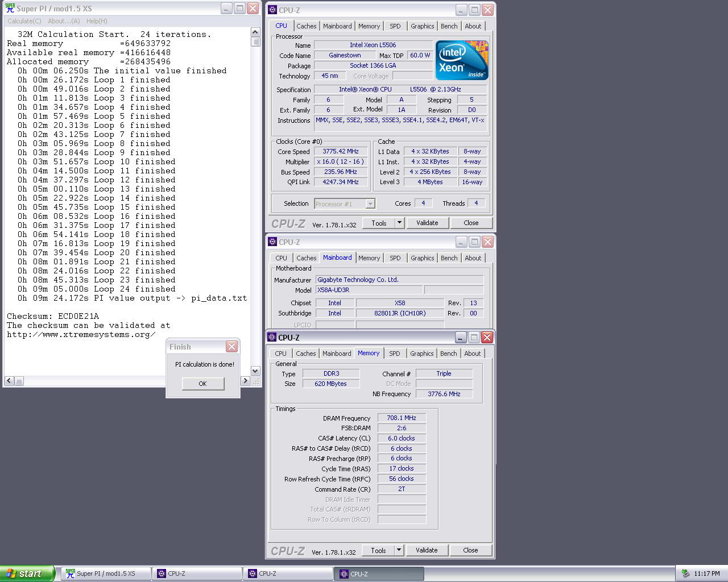728x582 pixels.
Task: Select Graphics tab in Memory CPU-Z window
Action: (x=422, y=354)
